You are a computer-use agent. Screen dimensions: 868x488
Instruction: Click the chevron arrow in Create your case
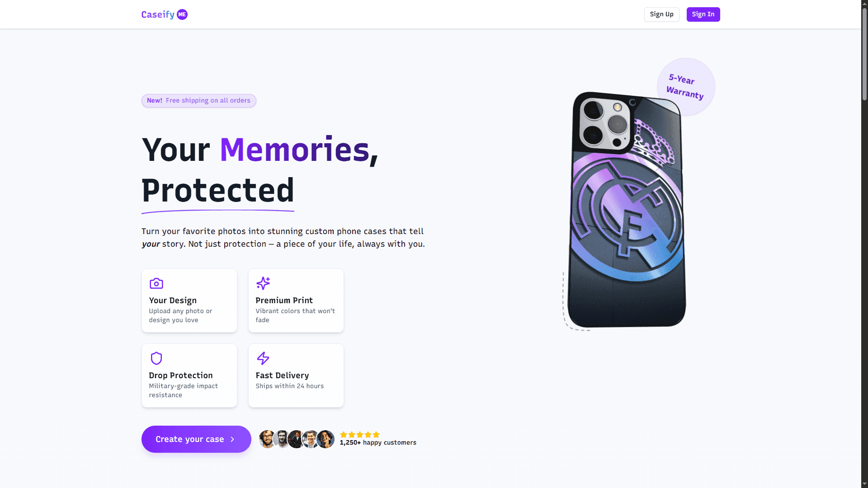(x=232, y=439)
